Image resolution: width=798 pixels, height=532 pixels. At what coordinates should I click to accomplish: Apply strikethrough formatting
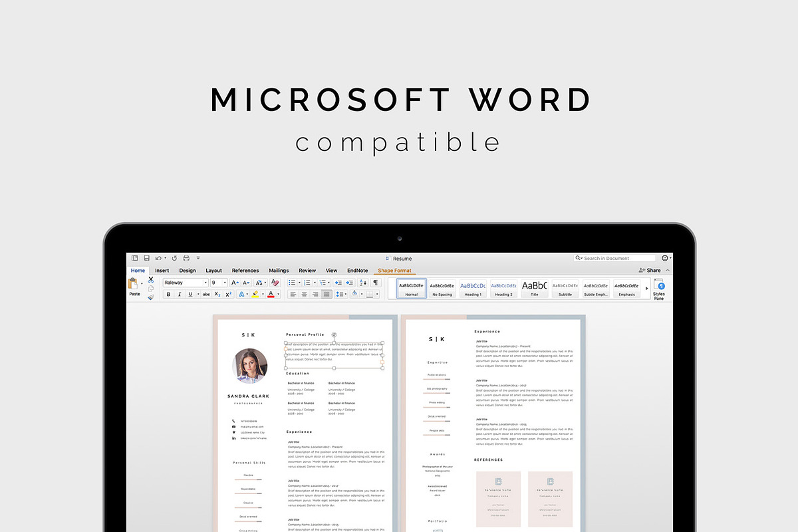pyautogui.click(x=206, y=294)
